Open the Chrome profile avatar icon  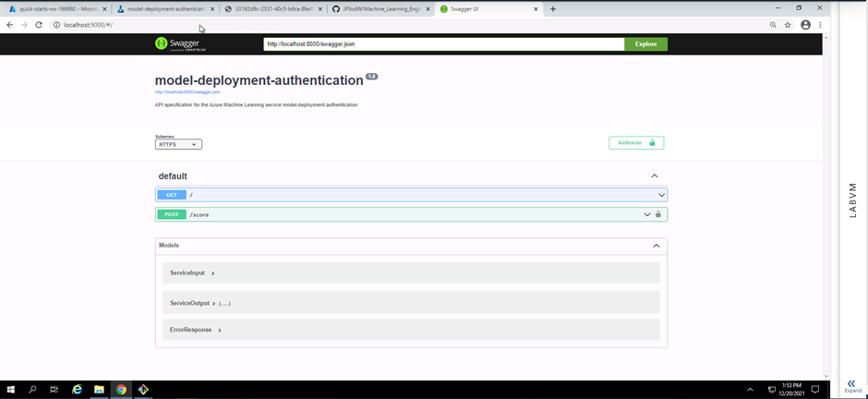click(x=805, y=25)
